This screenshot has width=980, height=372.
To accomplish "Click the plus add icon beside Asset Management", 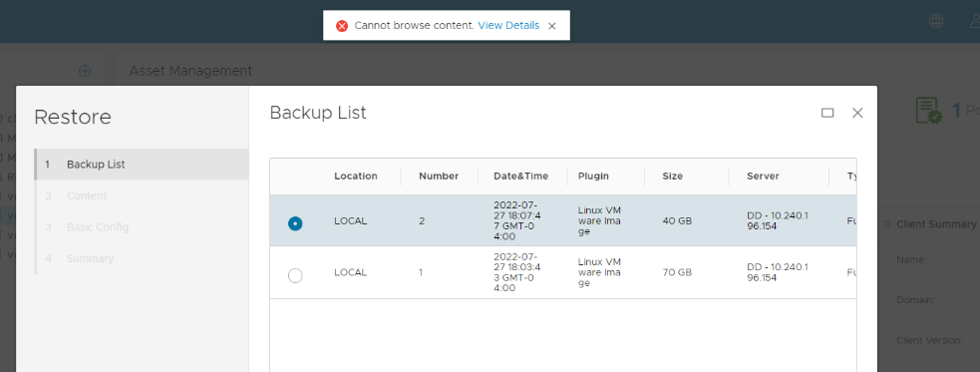I will (x=85, y=71).
